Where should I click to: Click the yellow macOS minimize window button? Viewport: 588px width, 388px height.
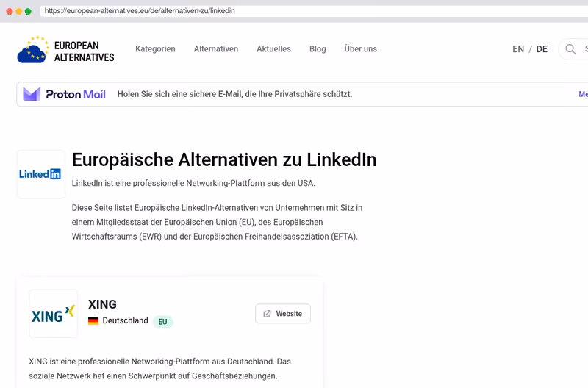(19, 12)
